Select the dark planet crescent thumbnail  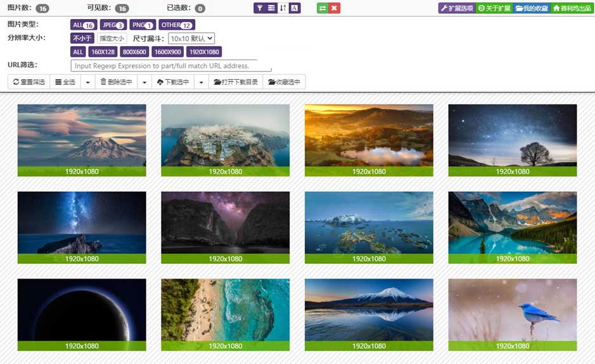coord(82,315)
